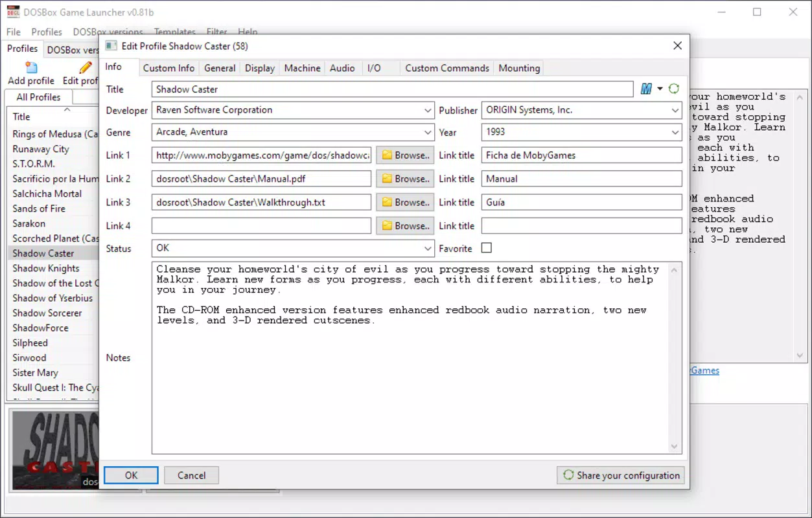Confirm with the OK button
The width and height of the screenshot is (812, 518).
[131, 475]
